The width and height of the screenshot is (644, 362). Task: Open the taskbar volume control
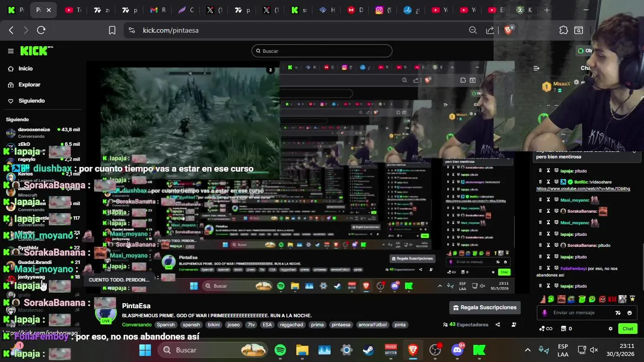point(594,350)
